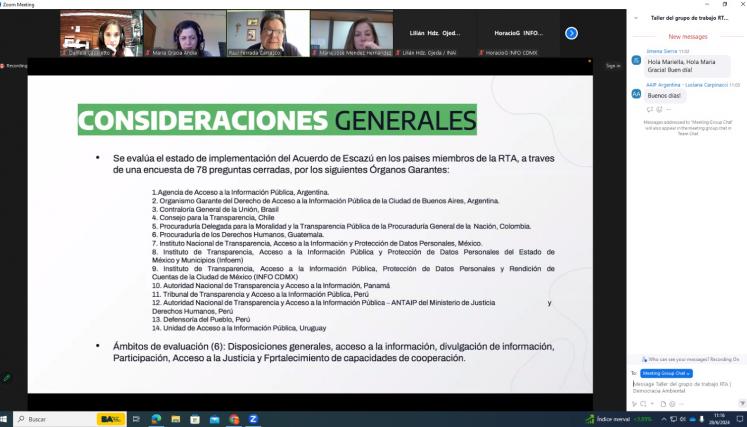Image resolution: width=747 pixels, height=427 pixels.
Task: Select Raúl Ferrada Carrasco video thumbnail
Action: pos(268,33)
